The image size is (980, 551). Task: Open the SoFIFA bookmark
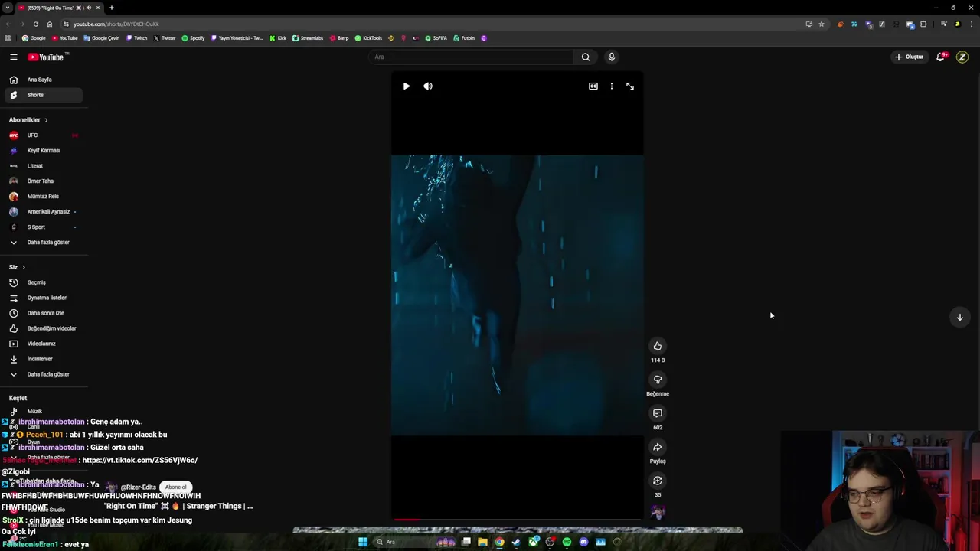pos(436,38)
